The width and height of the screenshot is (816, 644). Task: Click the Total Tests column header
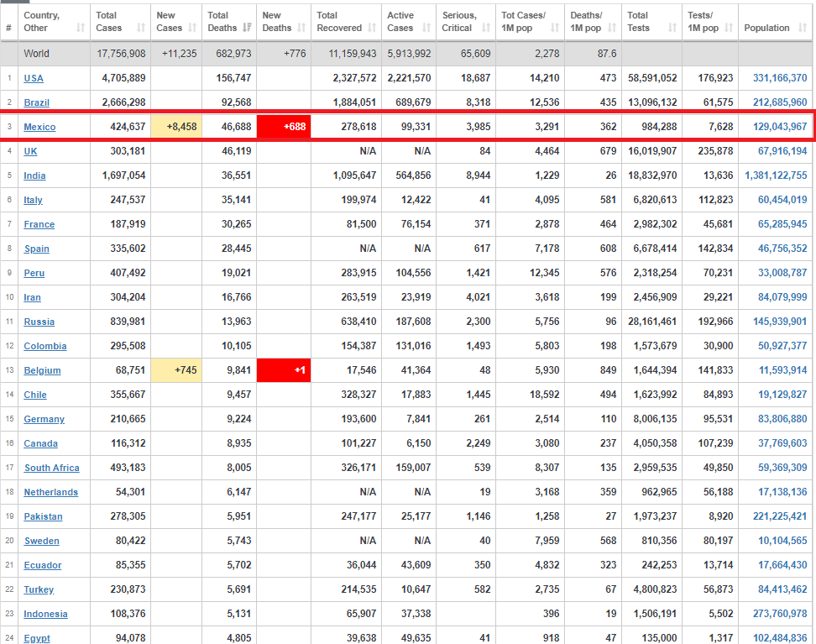tap(651, 21)
